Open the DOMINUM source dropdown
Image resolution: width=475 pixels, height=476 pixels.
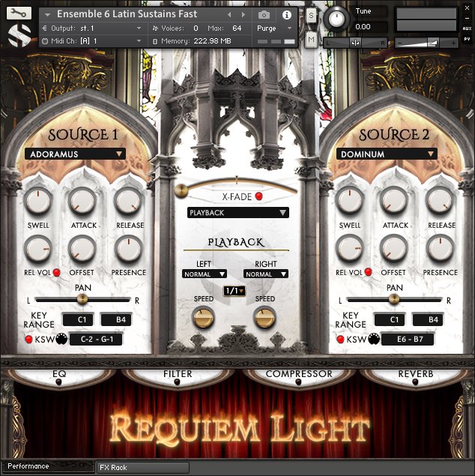(387, 154)
